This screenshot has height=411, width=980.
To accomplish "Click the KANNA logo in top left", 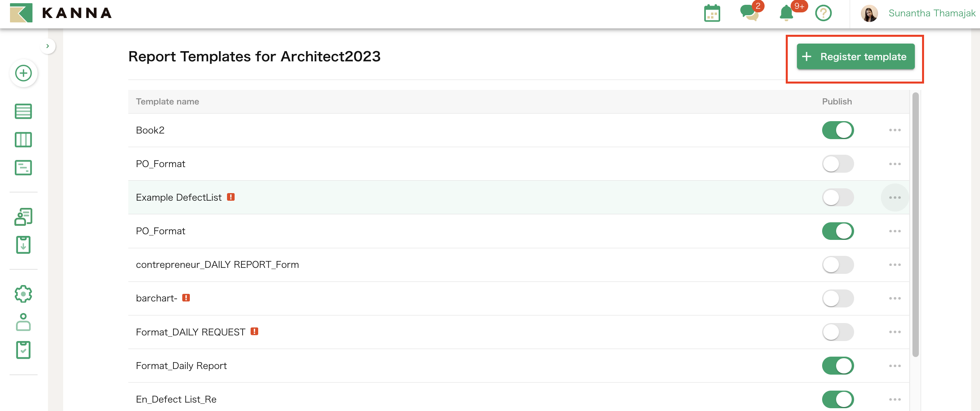I will click(x=60, y=13).
